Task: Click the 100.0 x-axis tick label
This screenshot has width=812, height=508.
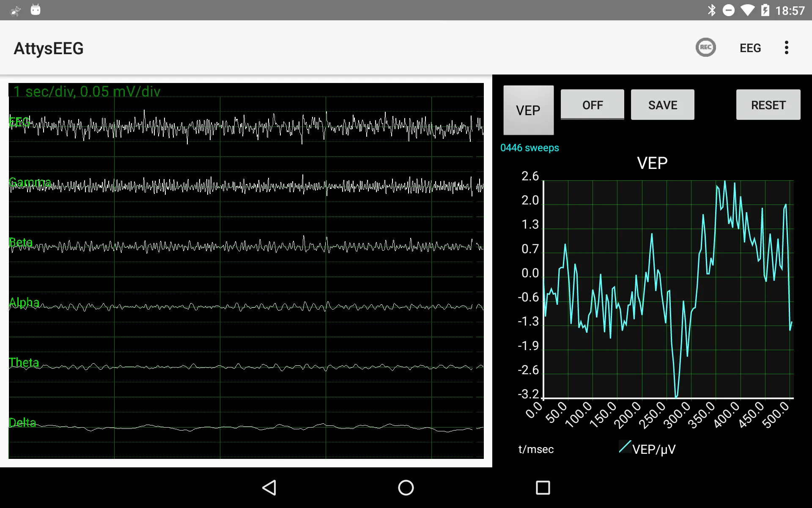Action: point(579,415)
